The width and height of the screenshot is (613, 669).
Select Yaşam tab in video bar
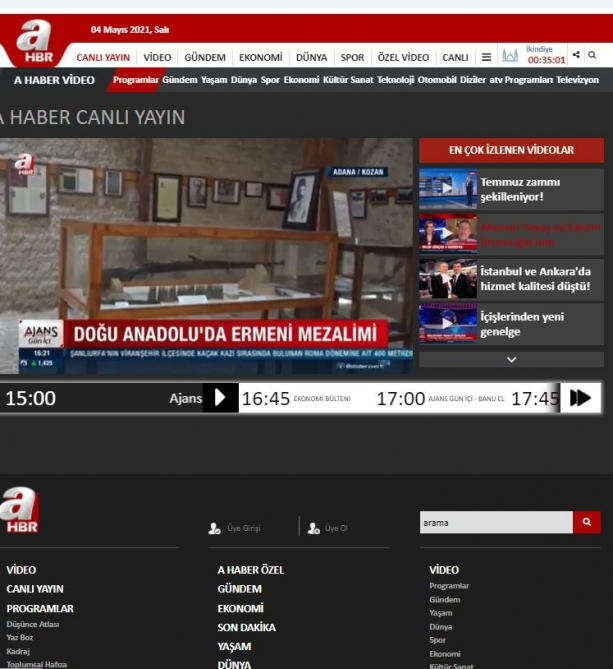(x=214, y=80)
